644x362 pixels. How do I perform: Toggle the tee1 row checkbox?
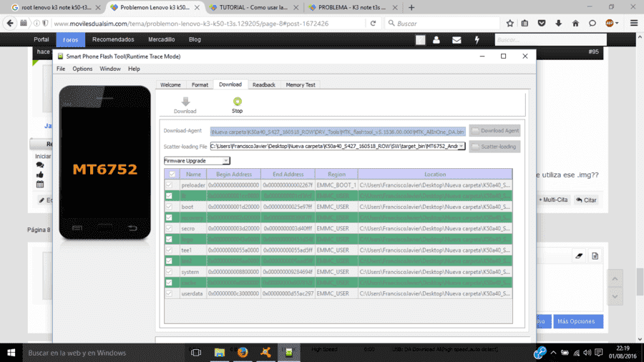click(x=169, y=250)
